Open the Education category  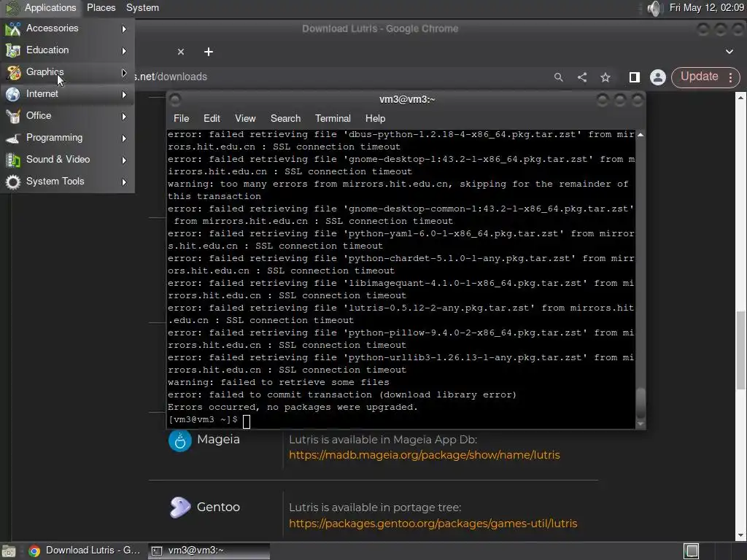pos(66,50)
